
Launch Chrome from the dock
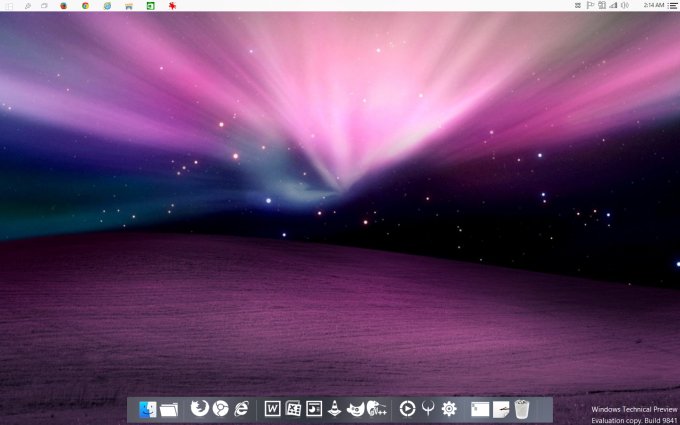coord(220,409)
